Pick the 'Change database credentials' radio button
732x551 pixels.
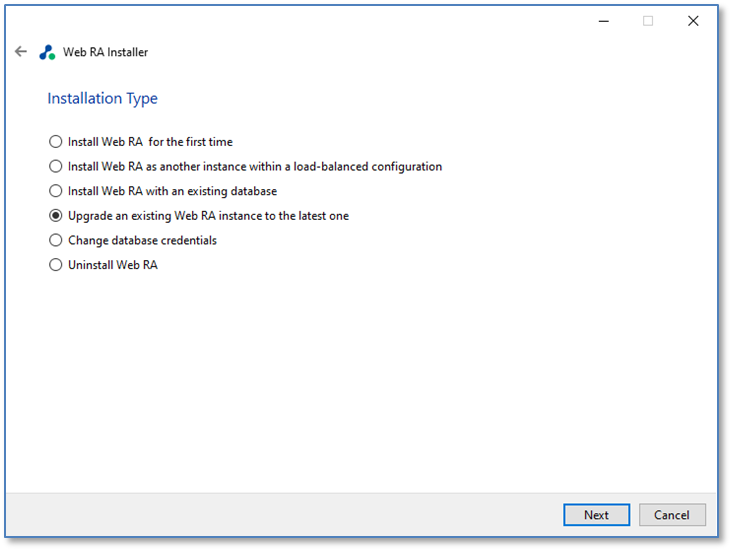click(x=56, y=240)
